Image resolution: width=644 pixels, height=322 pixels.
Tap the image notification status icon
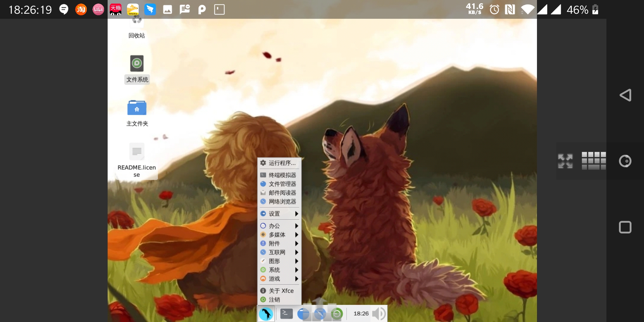point(167,10)
